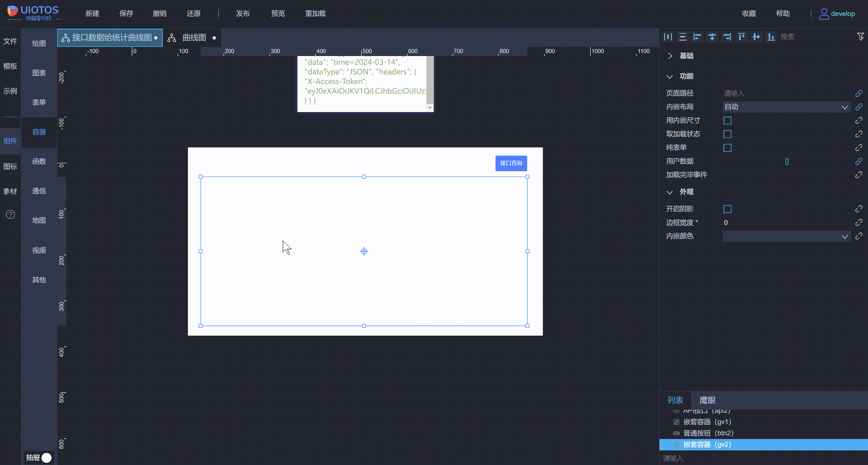This screenshot has width=868, height=465.
Task: Open the 容器 category in the component sidebar
Action: pyautogui.click(x=39, y=131)
